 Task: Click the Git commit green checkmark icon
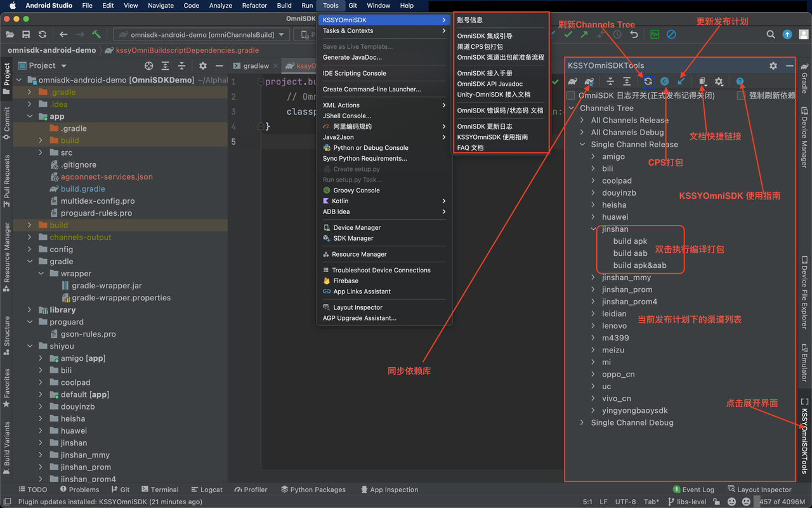[568, 34]
